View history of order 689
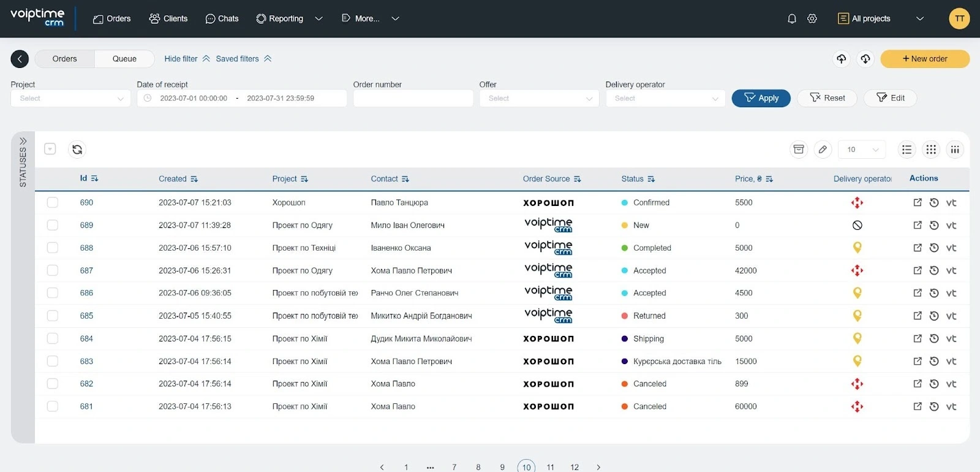This screenshot has height=472, width=980. click(934, 226)
